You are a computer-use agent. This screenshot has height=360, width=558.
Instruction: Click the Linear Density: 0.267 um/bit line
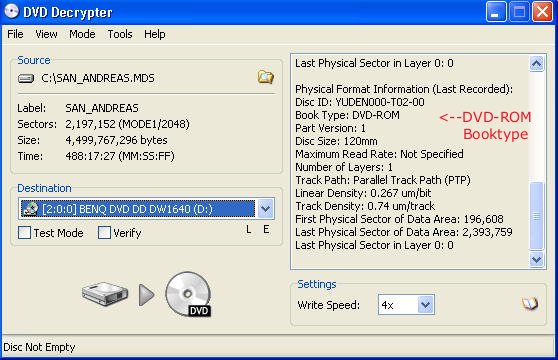363,193
